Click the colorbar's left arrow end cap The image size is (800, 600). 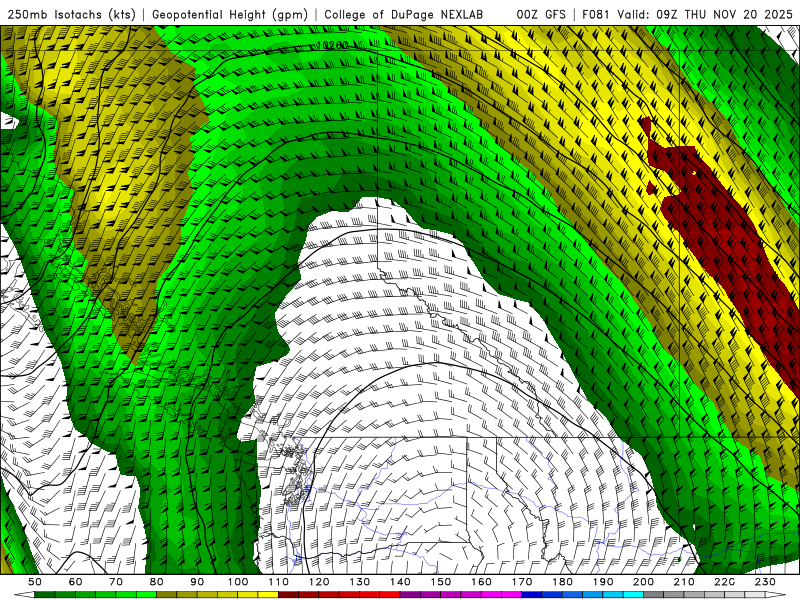pyautogui.click(x=24, y=595)
